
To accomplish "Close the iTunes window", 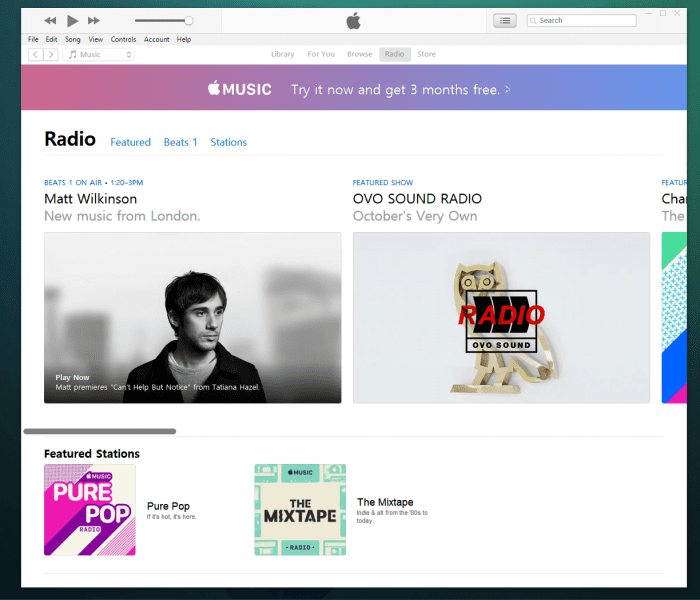I will pyautogui.click(x=677, y=13).
